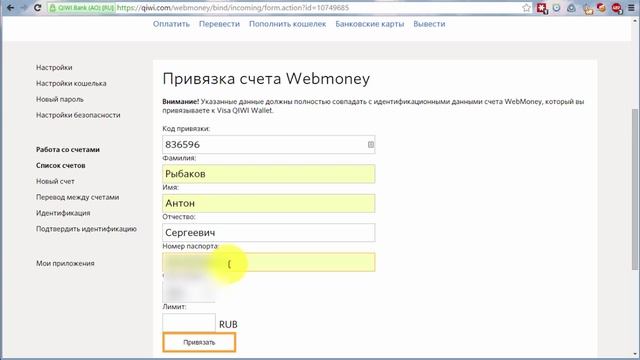Viewport: 640px width, 360px height.
Task: Open Перевод между счетами link
Action: tap(78, 197)
